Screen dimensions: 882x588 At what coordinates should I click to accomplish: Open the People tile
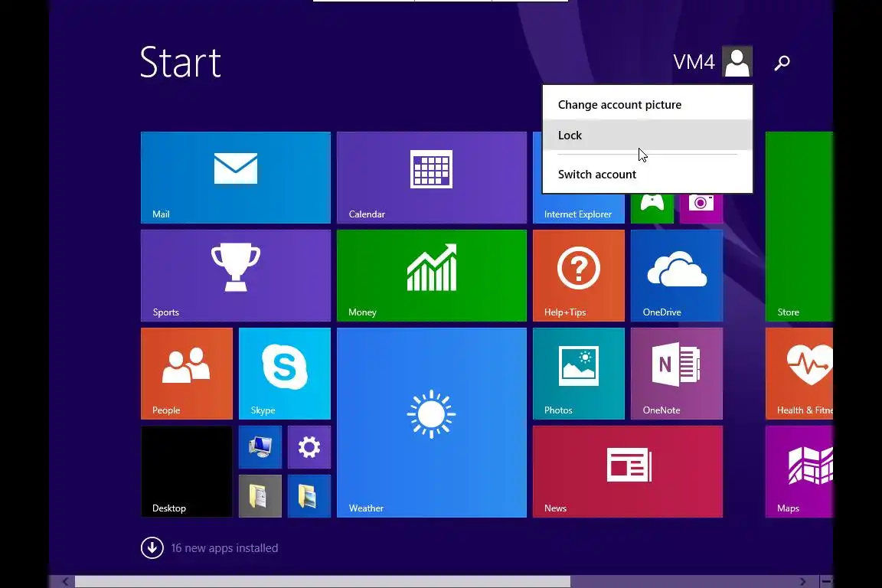pos(187,374)
